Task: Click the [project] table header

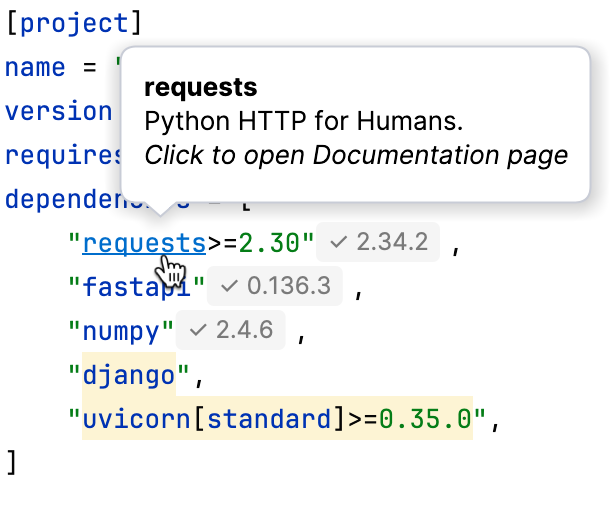Action: point(74,23)
